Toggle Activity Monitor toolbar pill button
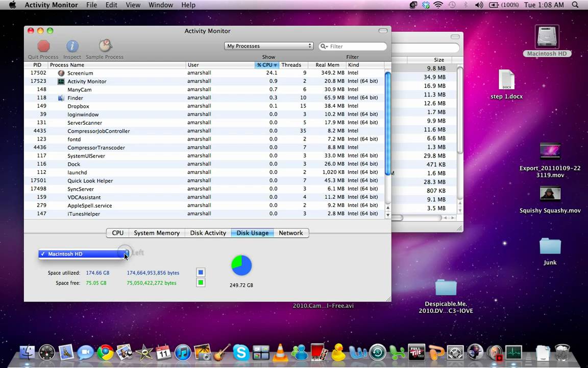The height and width of the screenshot is (368, 588). 383,31
